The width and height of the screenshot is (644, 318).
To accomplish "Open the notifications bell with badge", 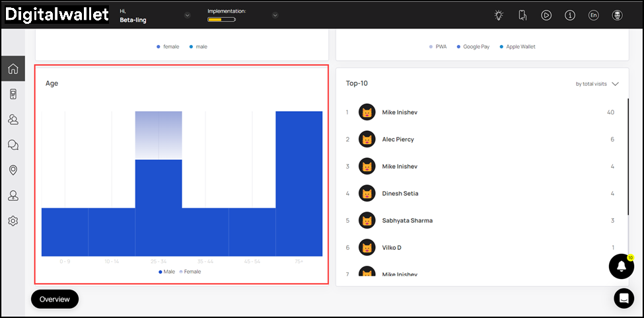I will click(x=621, y=266).
